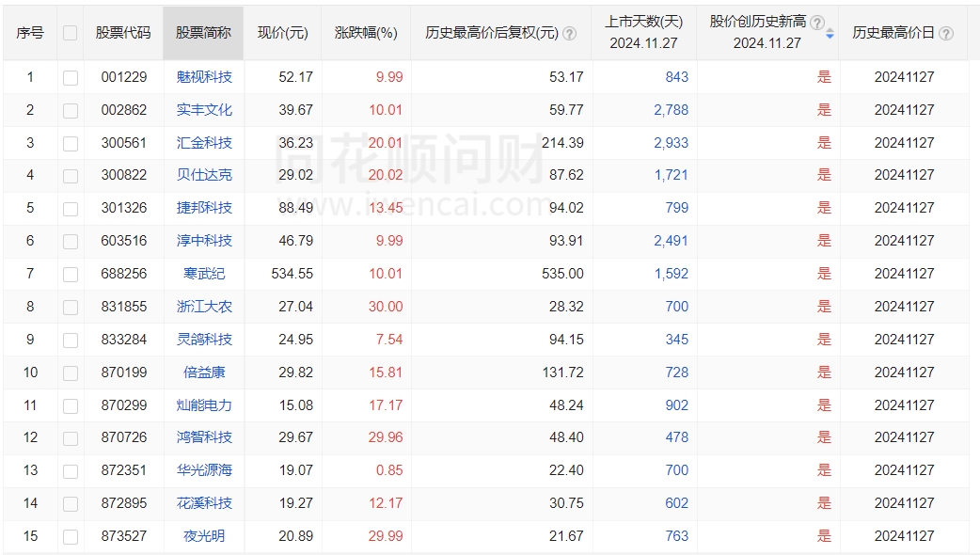Select stock code 872351
Viewport: 980px width, 555px height.
pyautogui.click(x=124, y=470)
